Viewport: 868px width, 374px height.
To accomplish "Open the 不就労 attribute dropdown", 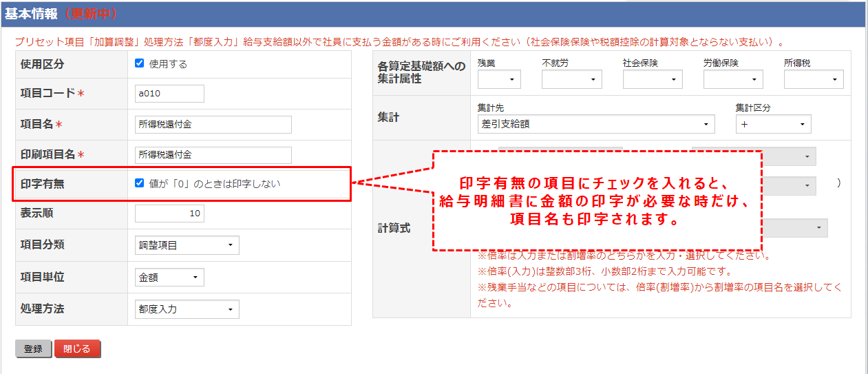I will click(x=571, y=80).
